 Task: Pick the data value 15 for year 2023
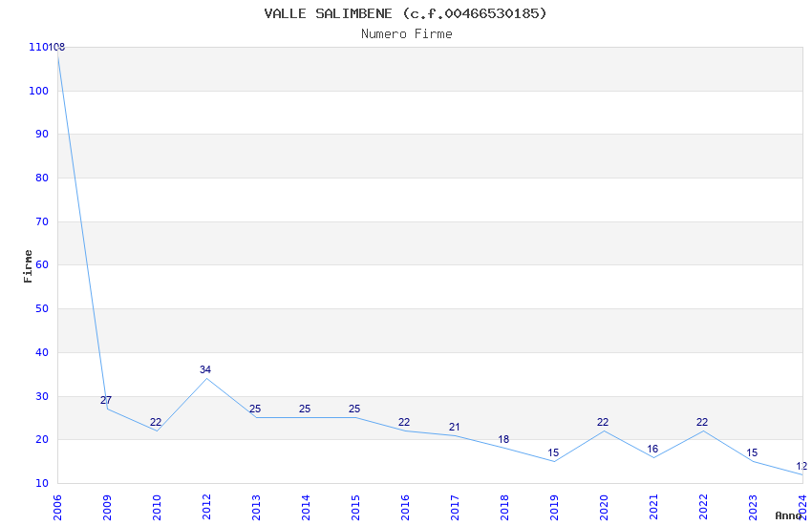pos(752,453)
